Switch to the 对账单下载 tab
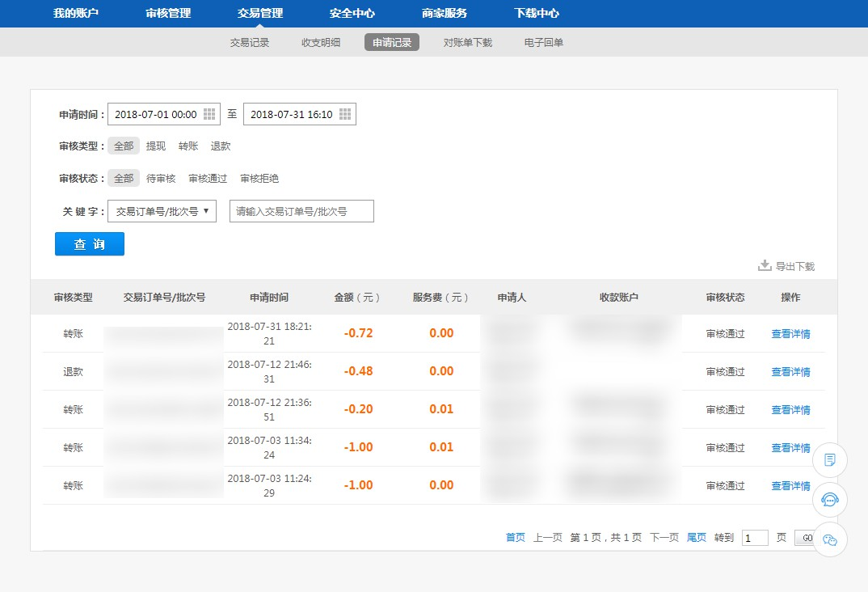The height and width of the screenshot is (592, 868). point(468,42)
